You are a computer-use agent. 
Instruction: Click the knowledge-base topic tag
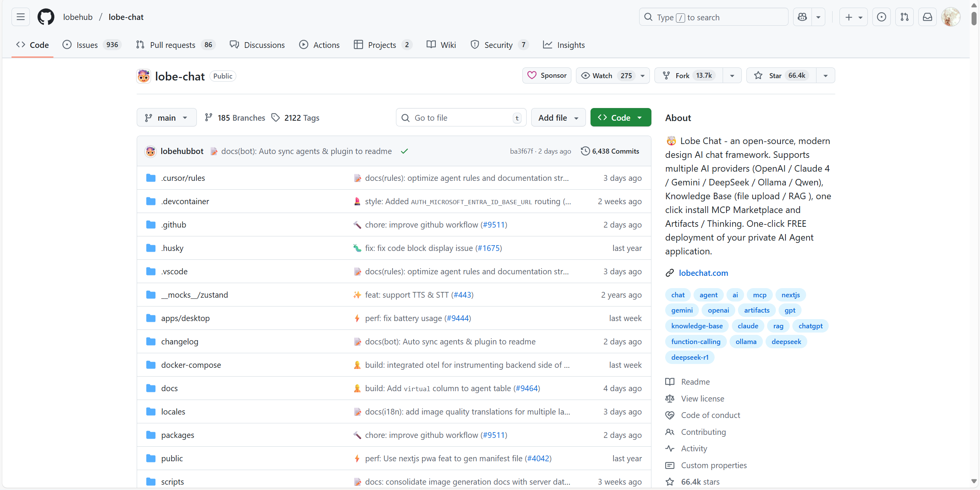coord(697,326)
